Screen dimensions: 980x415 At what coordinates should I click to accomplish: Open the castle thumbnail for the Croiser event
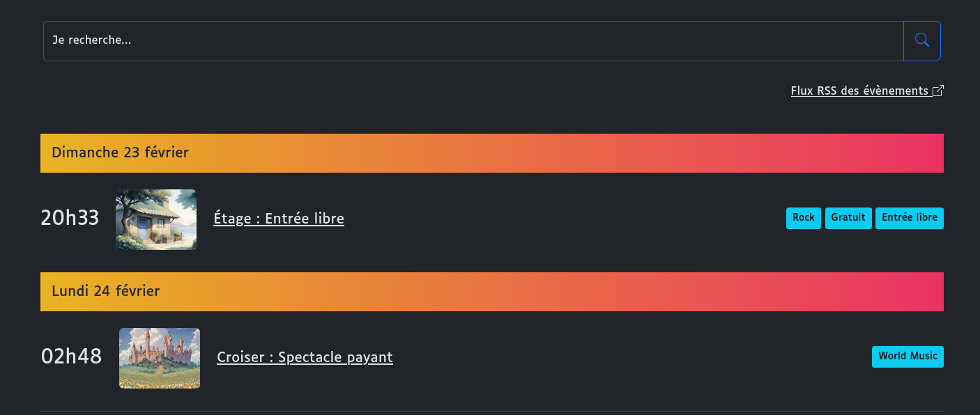160,358
